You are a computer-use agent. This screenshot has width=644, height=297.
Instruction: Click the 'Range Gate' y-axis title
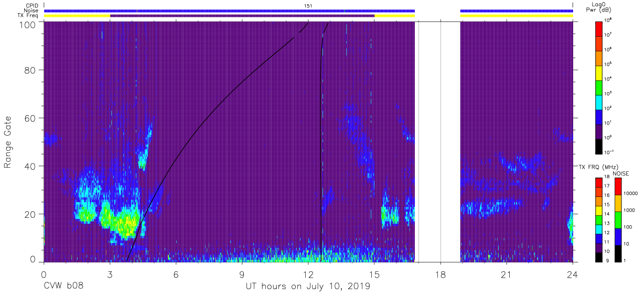click(8, 142)
